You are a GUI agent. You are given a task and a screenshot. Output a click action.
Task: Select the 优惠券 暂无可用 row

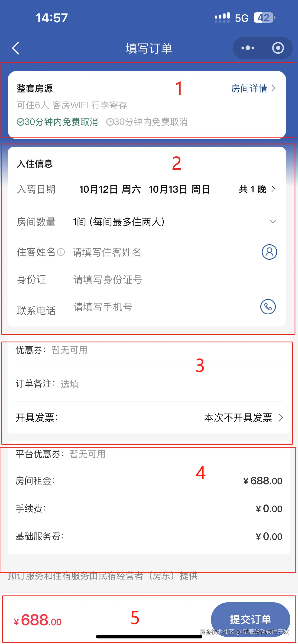pyautogui.click(x=149, y=350)
